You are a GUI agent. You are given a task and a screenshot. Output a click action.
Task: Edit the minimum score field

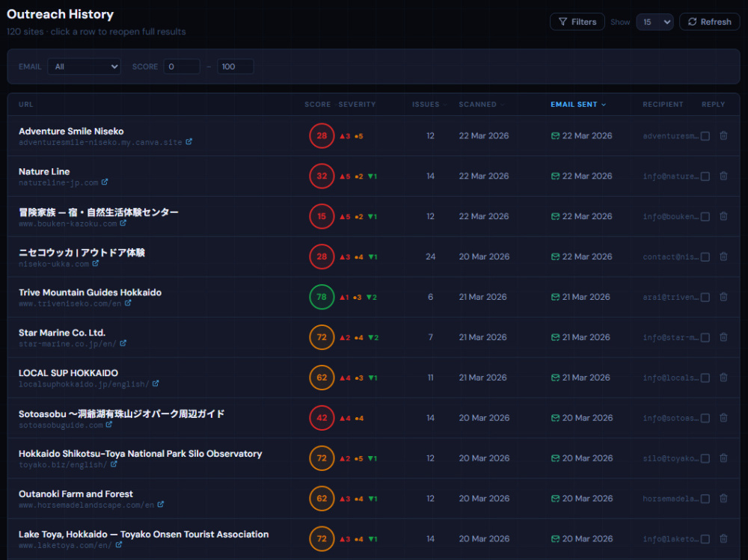point(182,67)
